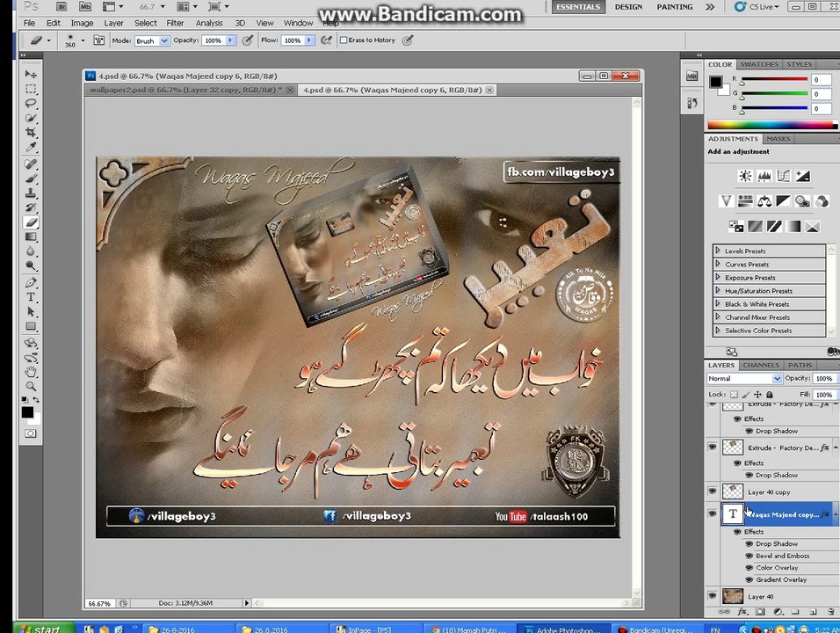Toggle Bevel and Emboss effect visibility
Viewport: 840px width, 633px height.
[749, 556]
